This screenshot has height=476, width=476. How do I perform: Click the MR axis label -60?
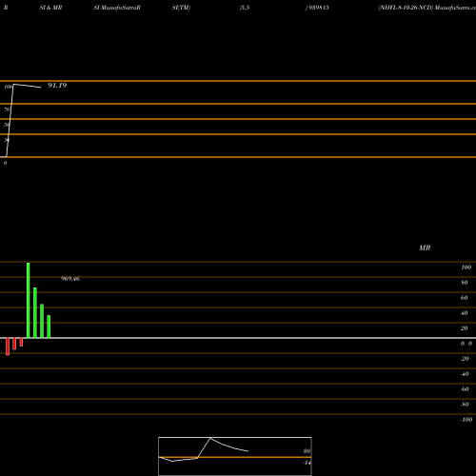pos(465,389)
